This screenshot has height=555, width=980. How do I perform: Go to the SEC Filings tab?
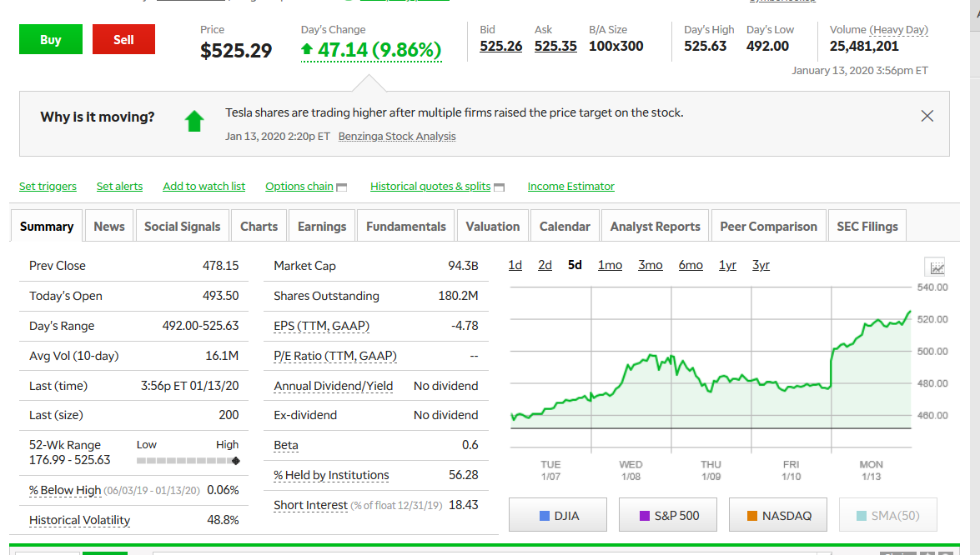pyautogui.click(x=867, y=227)
